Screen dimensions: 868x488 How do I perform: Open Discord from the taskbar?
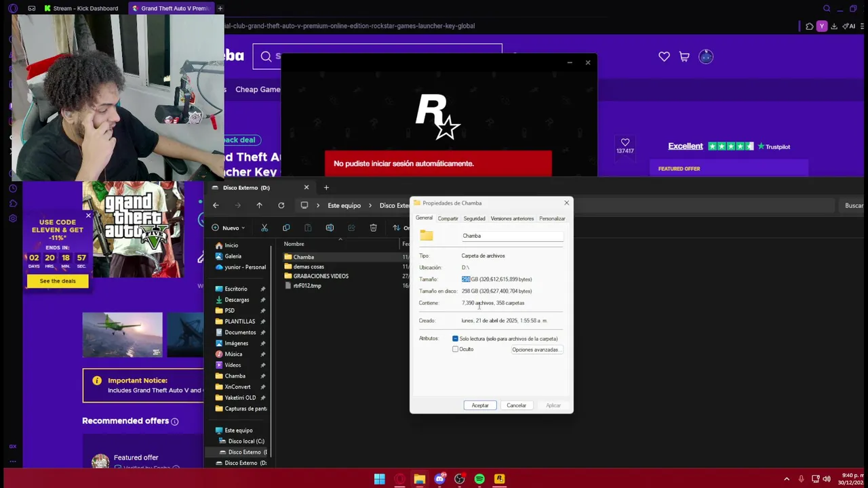pos(439,479)
